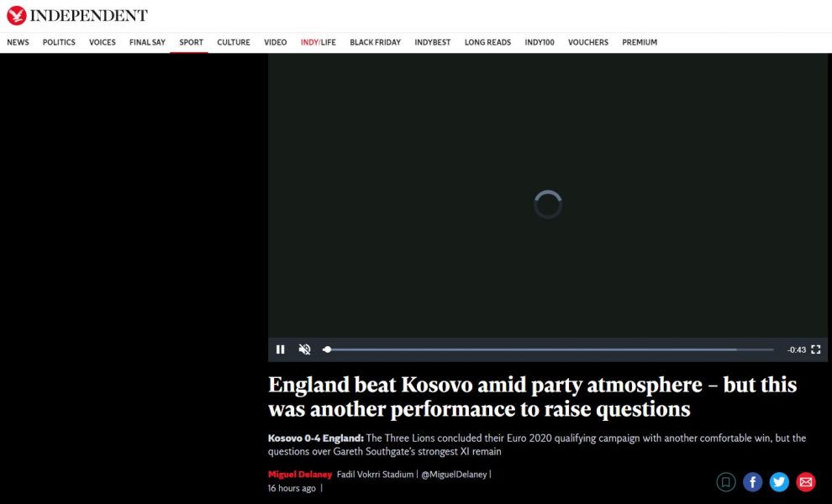Viewport: 832px width, 504px height.
Task: Click the video progress bar
Action: point(548,349)
